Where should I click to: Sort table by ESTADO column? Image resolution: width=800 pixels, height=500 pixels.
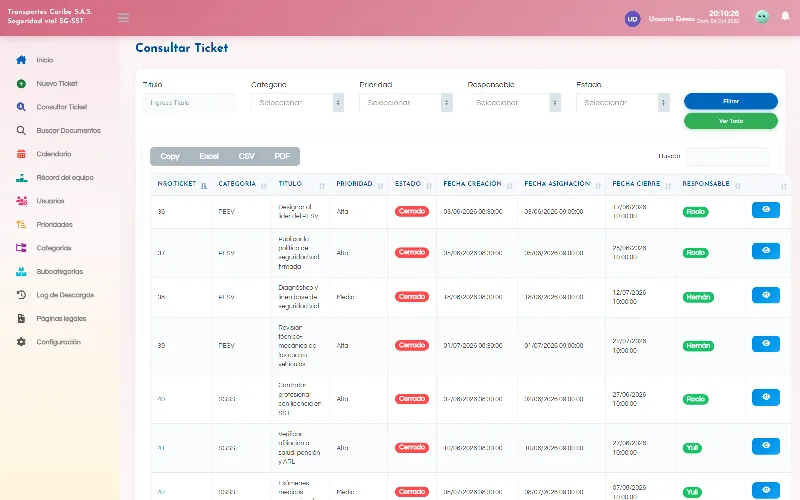click(412, 184)
